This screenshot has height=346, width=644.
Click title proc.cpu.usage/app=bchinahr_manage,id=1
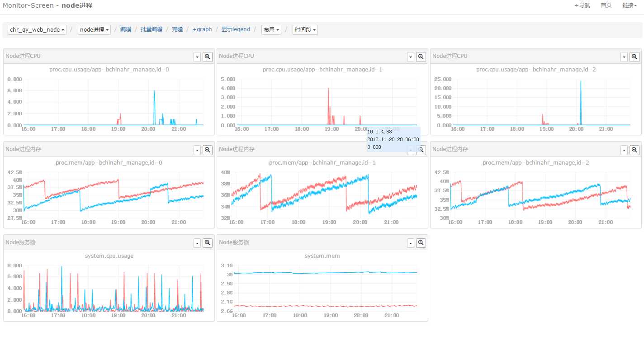[322, 70]
